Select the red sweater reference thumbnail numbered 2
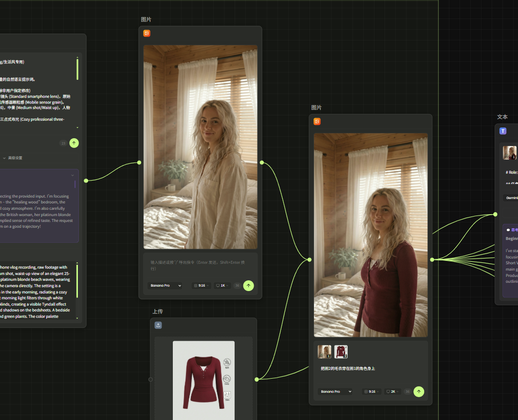 [x=341, y=351]
